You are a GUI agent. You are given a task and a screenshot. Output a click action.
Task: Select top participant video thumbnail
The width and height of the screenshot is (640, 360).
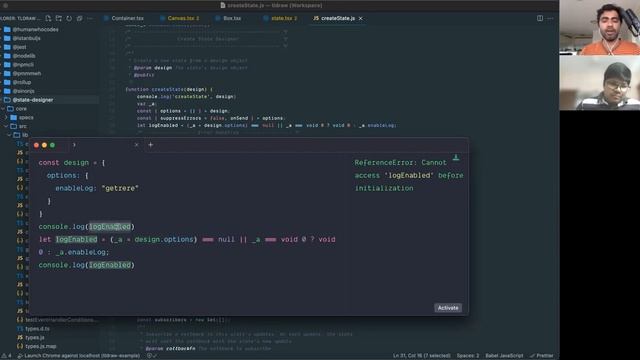click(x=600, y=27)
